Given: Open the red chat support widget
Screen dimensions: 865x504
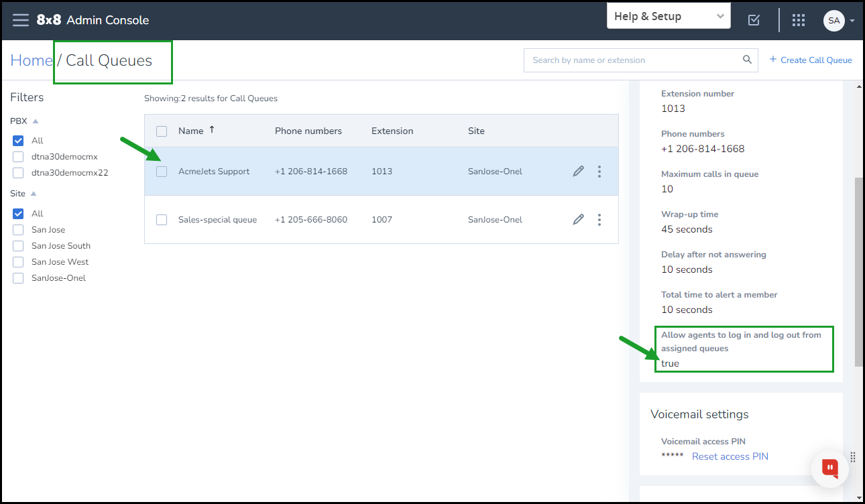Looking at the screenshot, I should (830, 468).
